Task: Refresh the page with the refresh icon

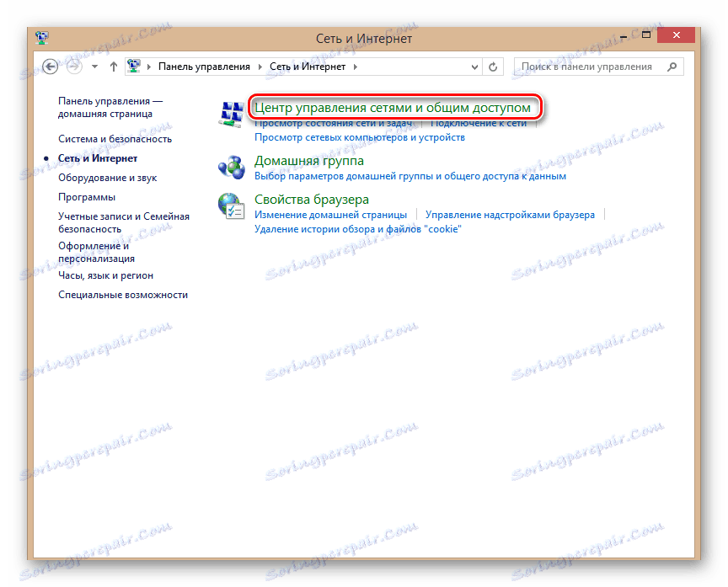Action: pyautogui.click(x=492, y=66)
